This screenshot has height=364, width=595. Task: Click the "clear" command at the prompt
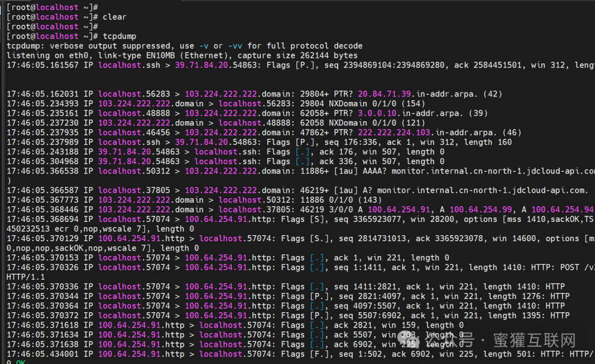click(115, 17)
